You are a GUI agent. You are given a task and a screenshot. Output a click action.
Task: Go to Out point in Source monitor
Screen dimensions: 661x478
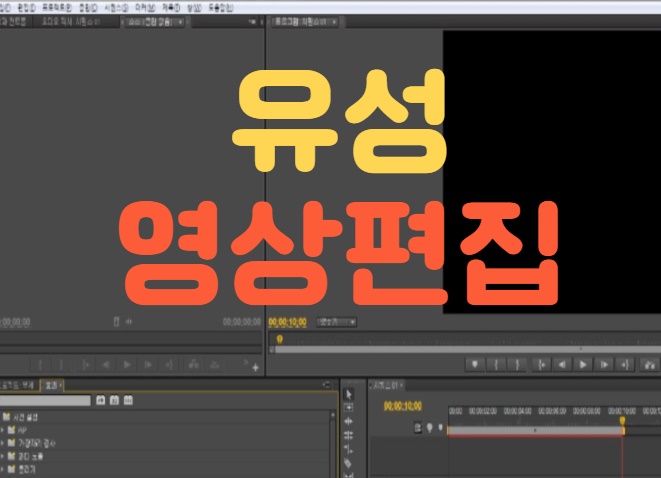pos(169,365)
